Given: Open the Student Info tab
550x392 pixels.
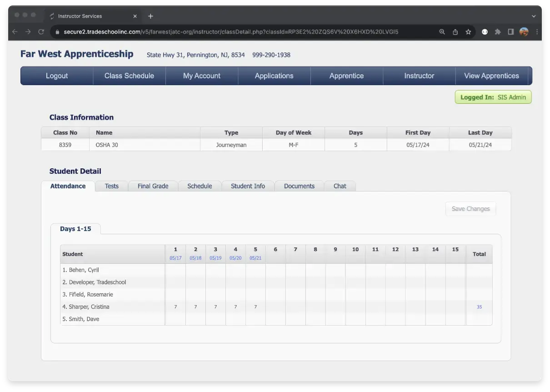Looking at the screenshot, I should click(248, 186).
